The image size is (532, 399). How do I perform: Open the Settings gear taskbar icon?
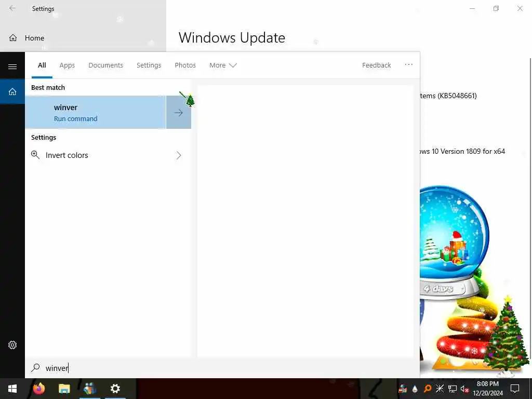[x=115, y=389]
